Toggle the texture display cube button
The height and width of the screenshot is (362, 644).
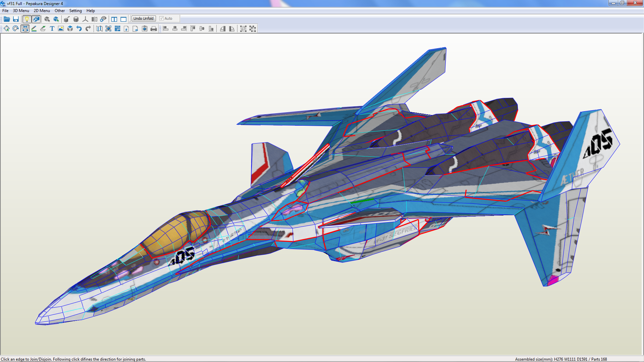(36, 19)
